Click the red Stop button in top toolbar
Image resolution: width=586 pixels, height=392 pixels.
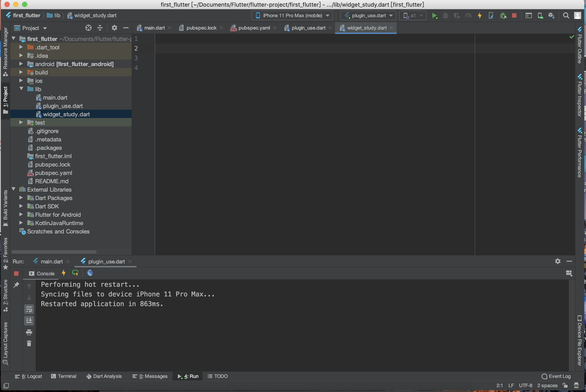click(514, 15)
